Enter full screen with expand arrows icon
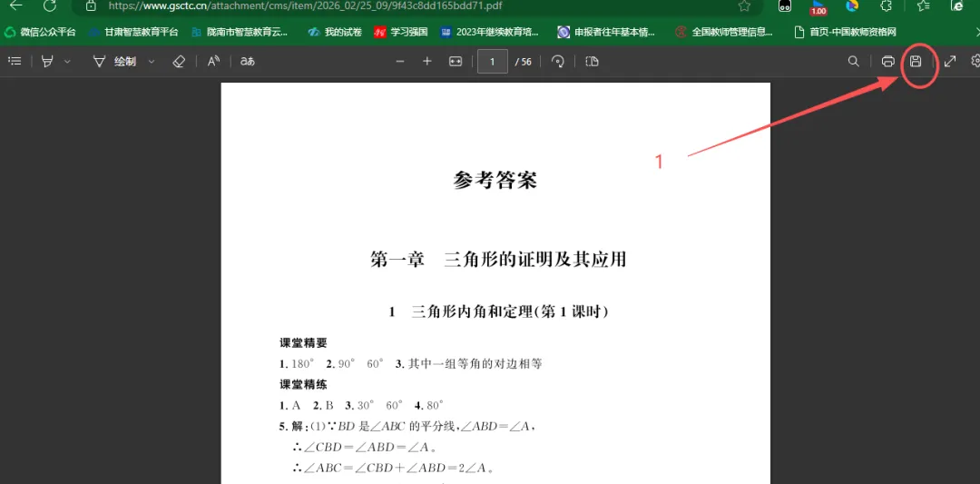980x484 pixels. click(950, 61)
